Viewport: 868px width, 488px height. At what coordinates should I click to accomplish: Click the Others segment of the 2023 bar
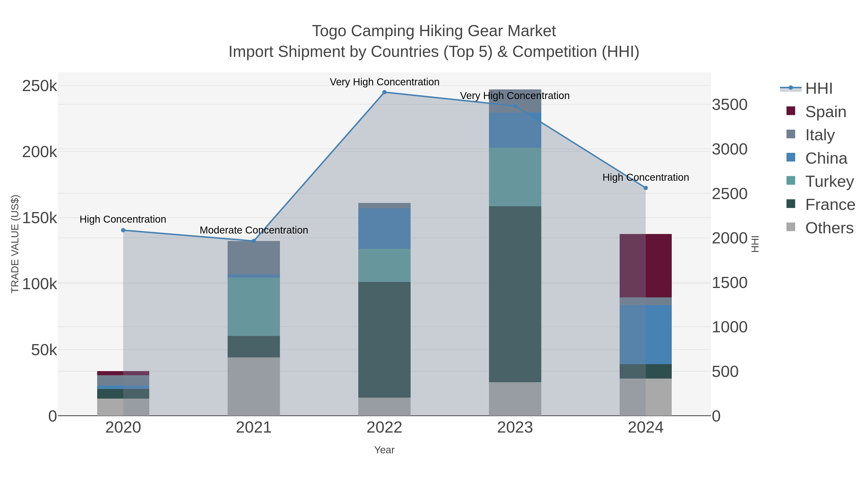(x=515, y=399)
